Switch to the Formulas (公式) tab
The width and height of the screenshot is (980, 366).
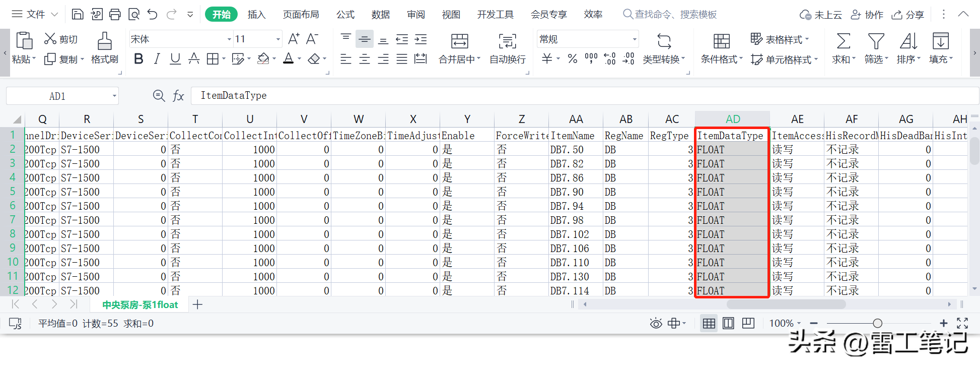(x=345, y=15)
